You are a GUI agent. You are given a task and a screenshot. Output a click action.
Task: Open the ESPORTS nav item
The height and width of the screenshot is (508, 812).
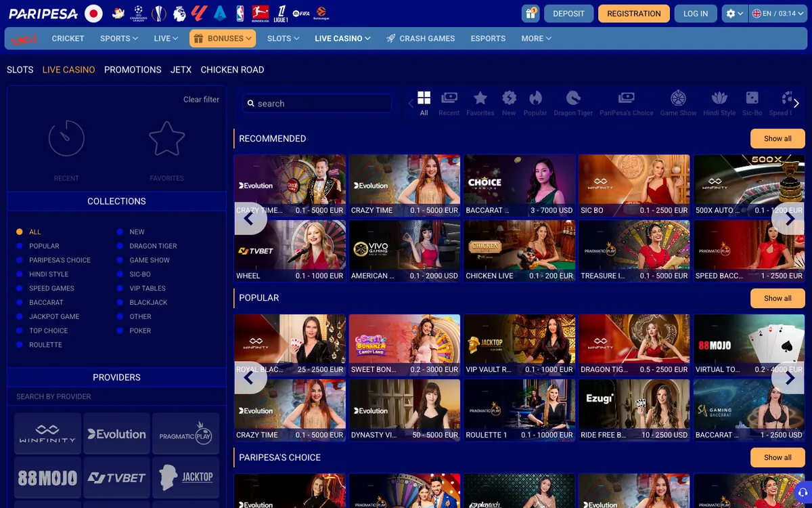point(488,39)
